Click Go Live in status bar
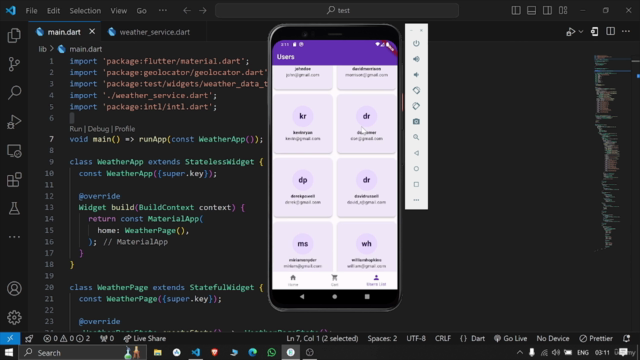The image size is (640, 360). point(511,338)
